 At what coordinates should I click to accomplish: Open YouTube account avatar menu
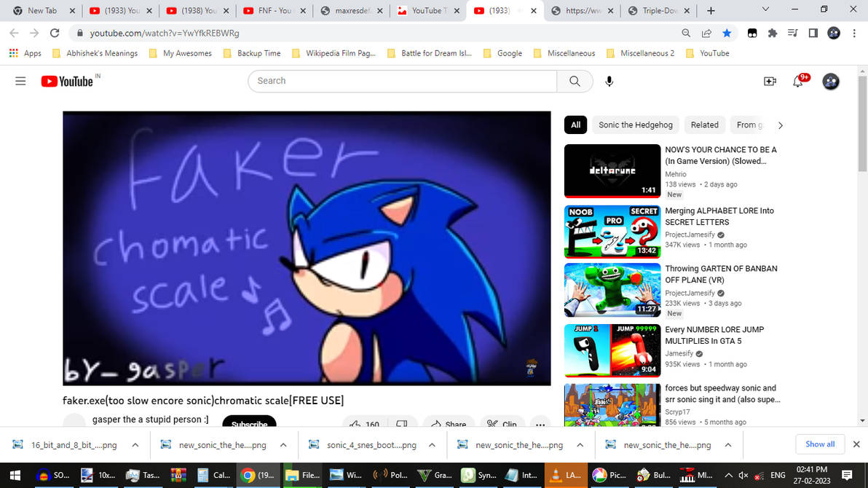pyautogui.click(x=830, y=82)
